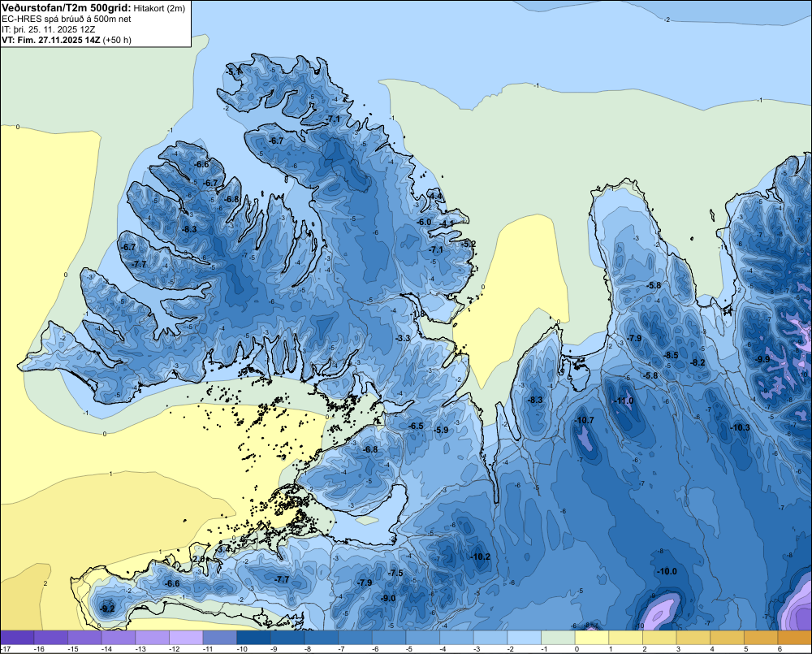Image resolution: width=812 pixels, height=654 pixels.
Task: Click the -10.3 temperature value on map
Action: pyautogui.click(x=741, y=427)
